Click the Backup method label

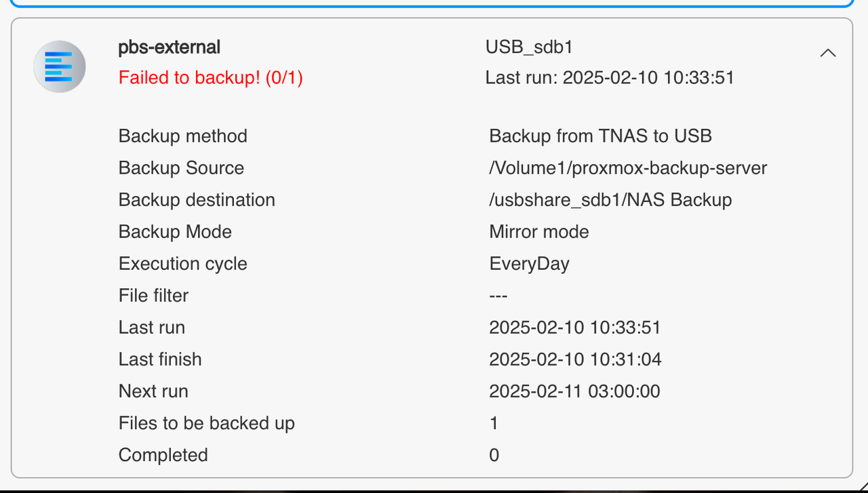182,136
